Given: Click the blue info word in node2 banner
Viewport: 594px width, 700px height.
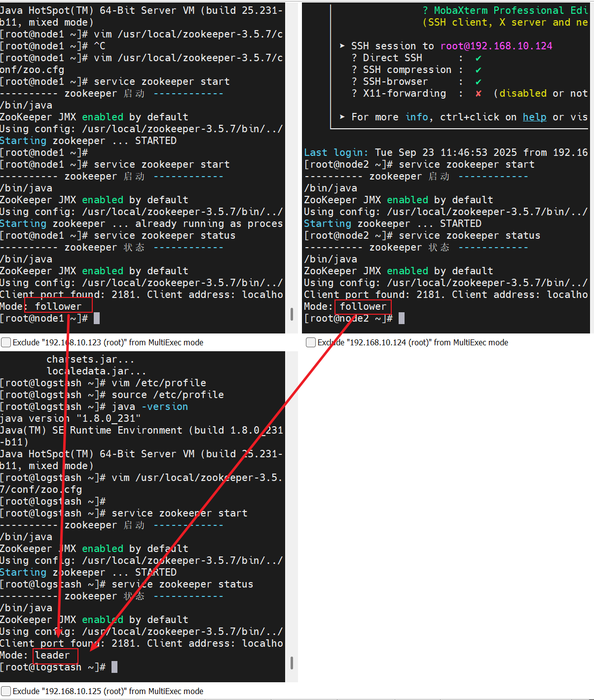Looking at the screenshot, I should (417, 117).
